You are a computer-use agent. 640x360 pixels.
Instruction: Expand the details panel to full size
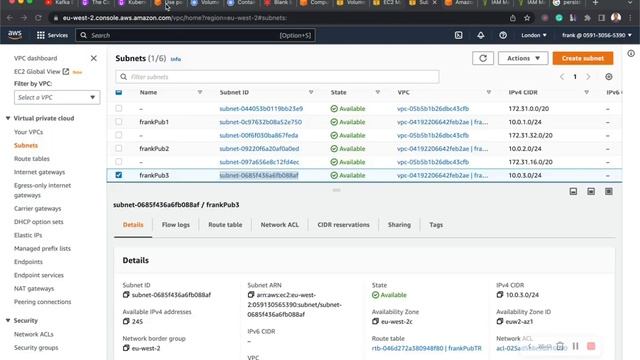(609, 191)
